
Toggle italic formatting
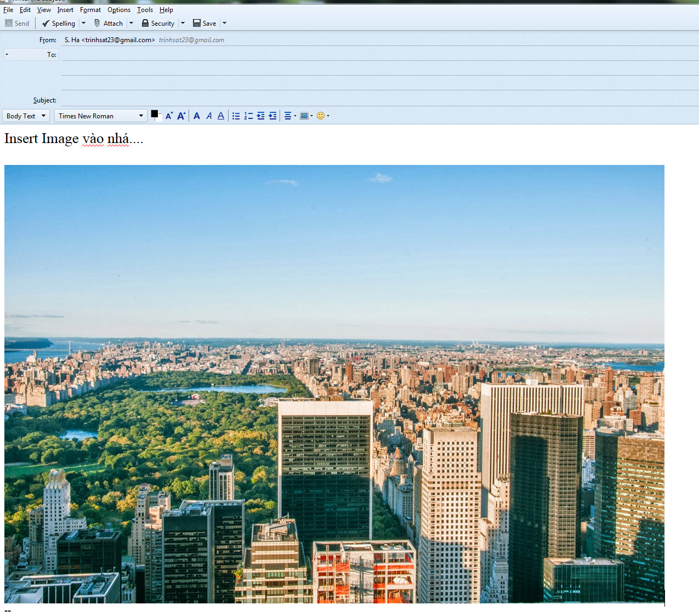[x=209, y=116]
